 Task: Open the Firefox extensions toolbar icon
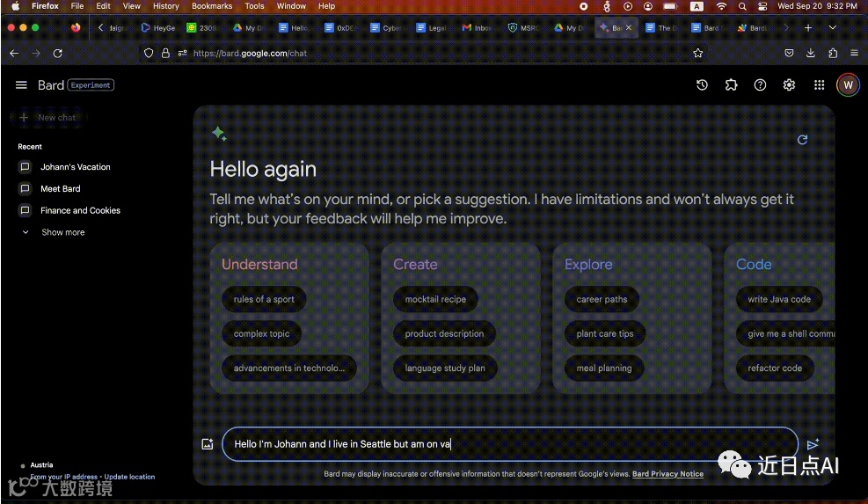pyautogui.click(x=833, y=53)
